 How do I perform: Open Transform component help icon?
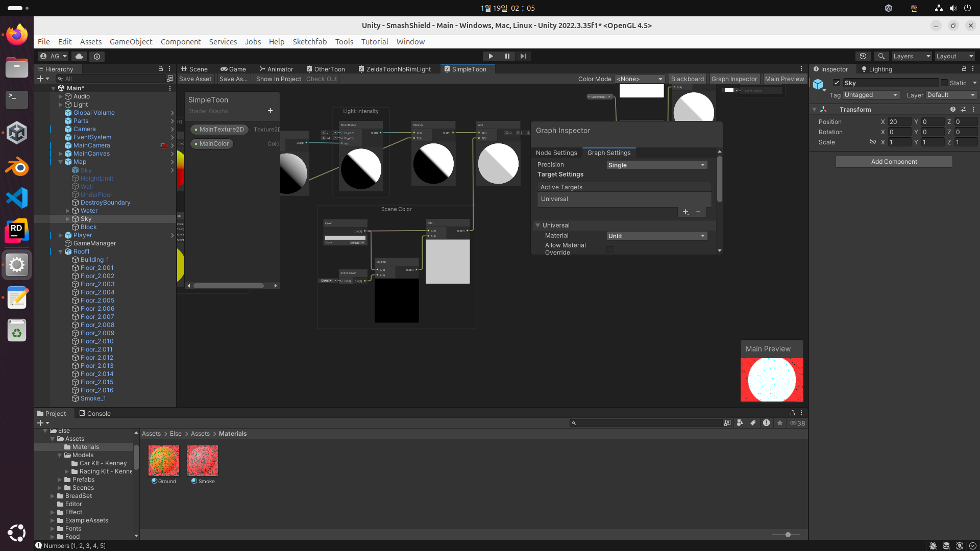[x=952, y=110]
